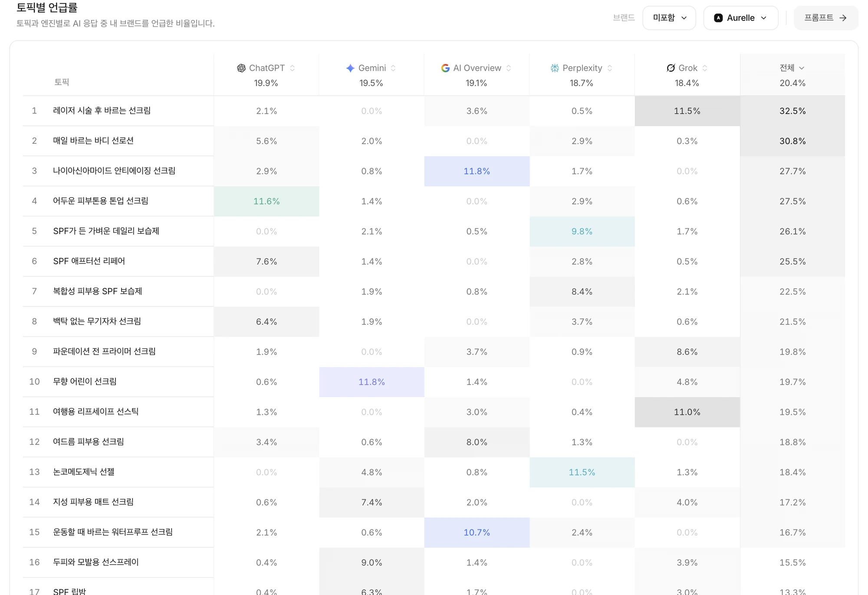Click ChatGPT 6.4% cell in row 8
Image resolution: width=868 pixels, height=595 pixels.
(x=266, y=322)
